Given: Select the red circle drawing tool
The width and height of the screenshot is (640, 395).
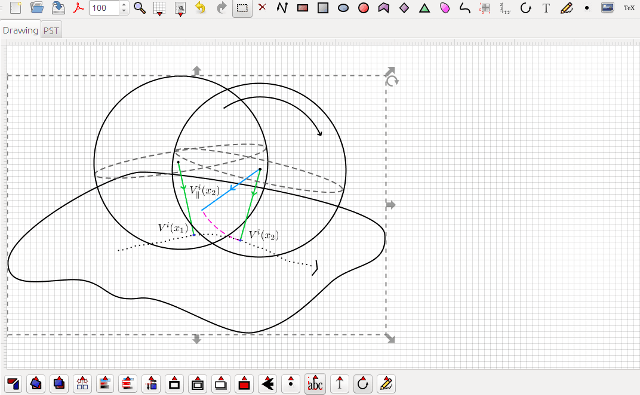Looking at the screenshot, I should point(363,8).
